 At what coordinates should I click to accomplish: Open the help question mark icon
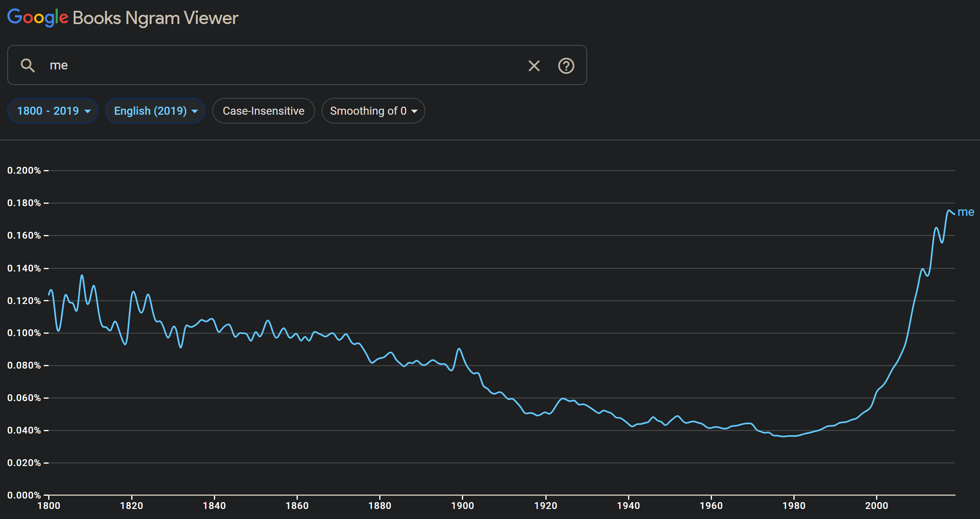point(566,65)
